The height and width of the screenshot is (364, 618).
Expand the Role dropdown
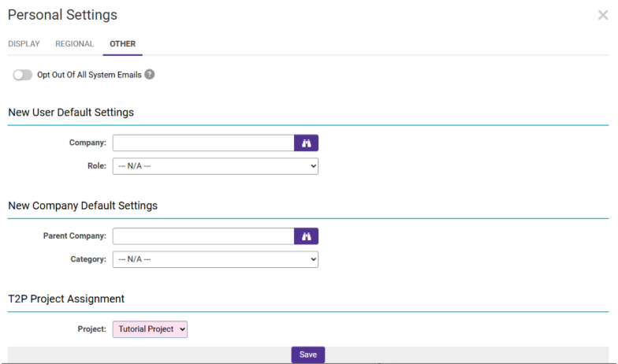coord(215,166)
